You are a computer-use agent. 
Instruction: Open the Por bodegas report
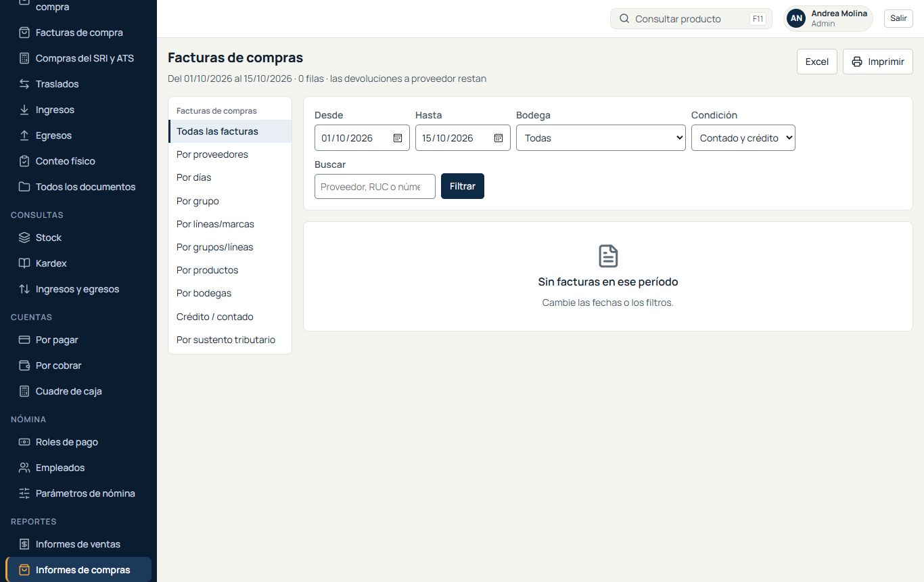(230, 293)
